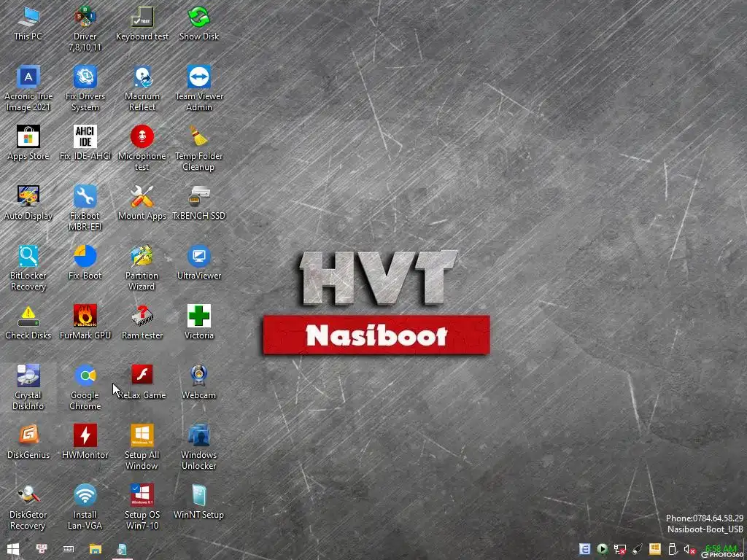Launch Google Chrome
This screenshot has height=560, width=747.
click(85, 388)
